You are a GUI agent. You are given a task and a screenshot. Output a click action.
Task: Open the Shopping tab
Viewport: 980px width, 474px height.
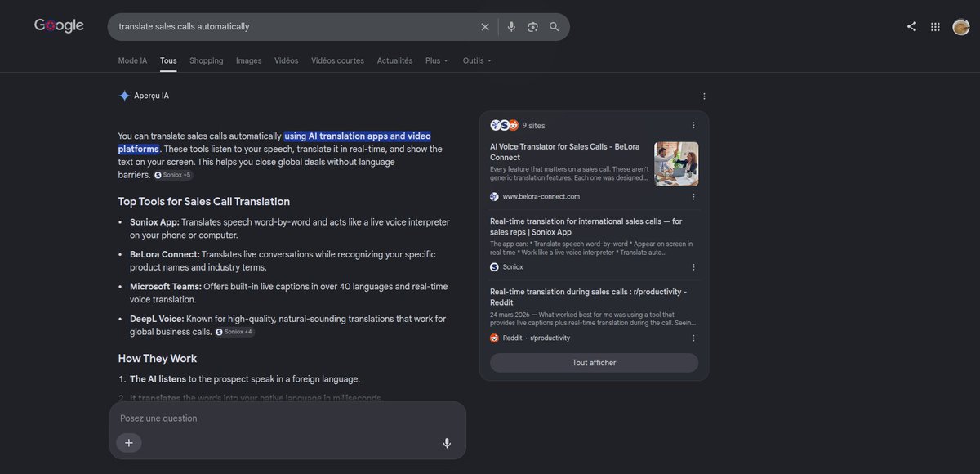207,60
